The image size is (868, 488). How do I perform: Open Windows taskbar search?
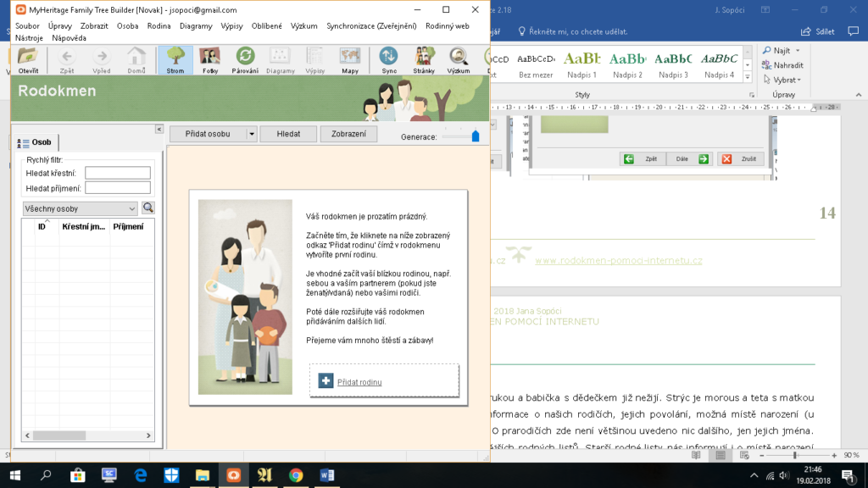point(46,475)
